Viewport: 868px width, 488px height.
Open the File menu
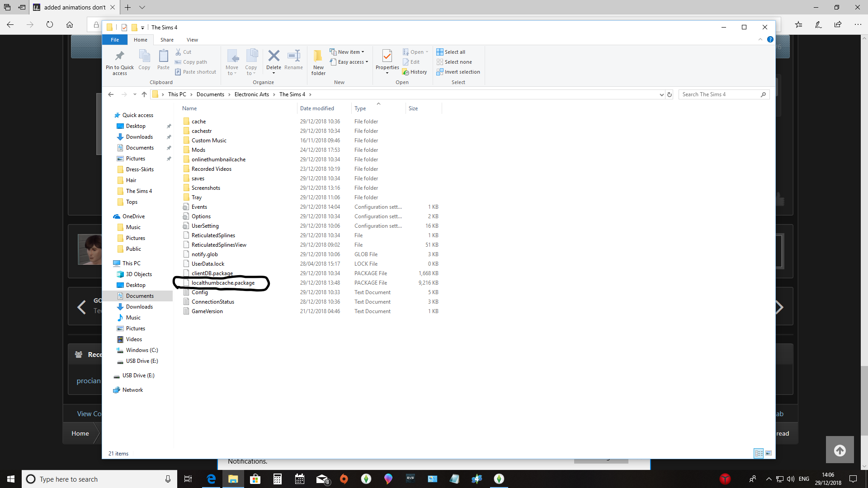coord(115,40)
